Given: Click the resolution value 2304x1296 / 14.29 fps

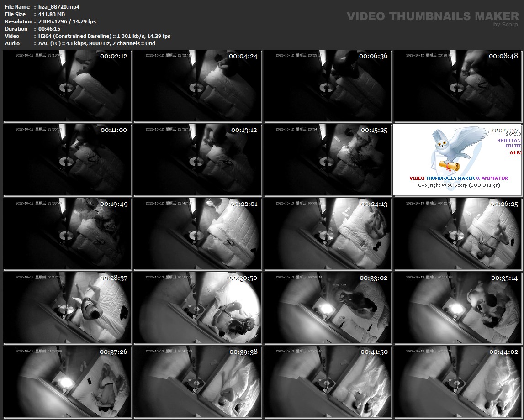Looking at the screenshot, I should [67, 21].
